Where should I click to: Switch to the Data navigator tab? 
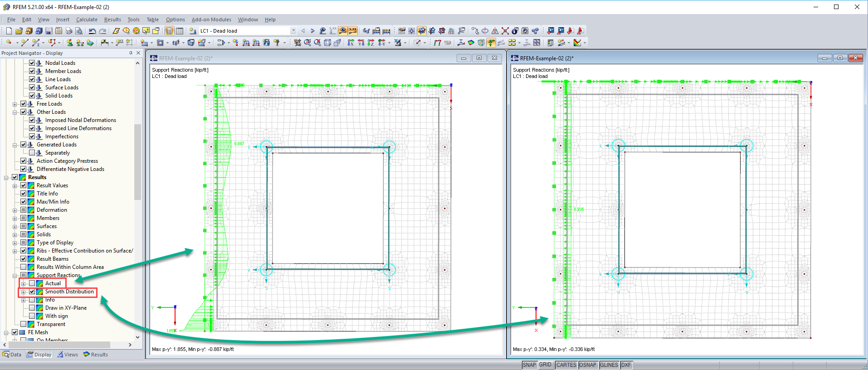tap(12, 355)
